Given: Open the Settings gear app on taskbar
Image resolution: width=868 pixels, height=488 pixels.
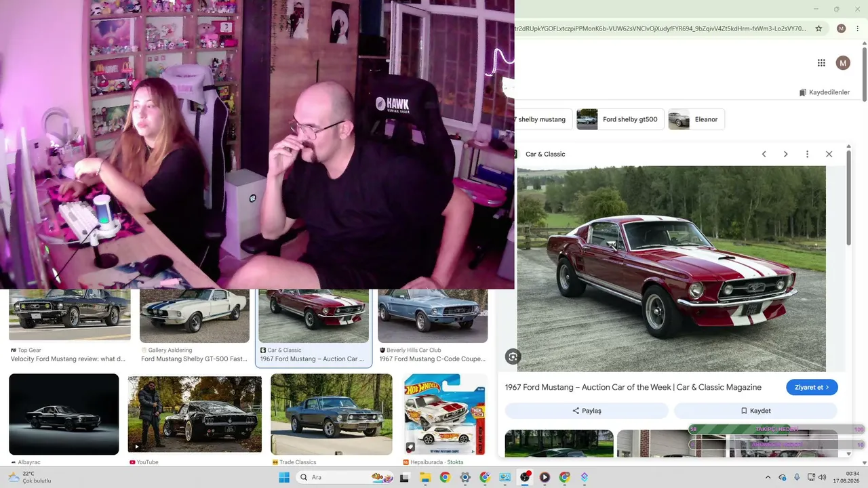Looking at the screenshot, I should (x=465, y=477).
